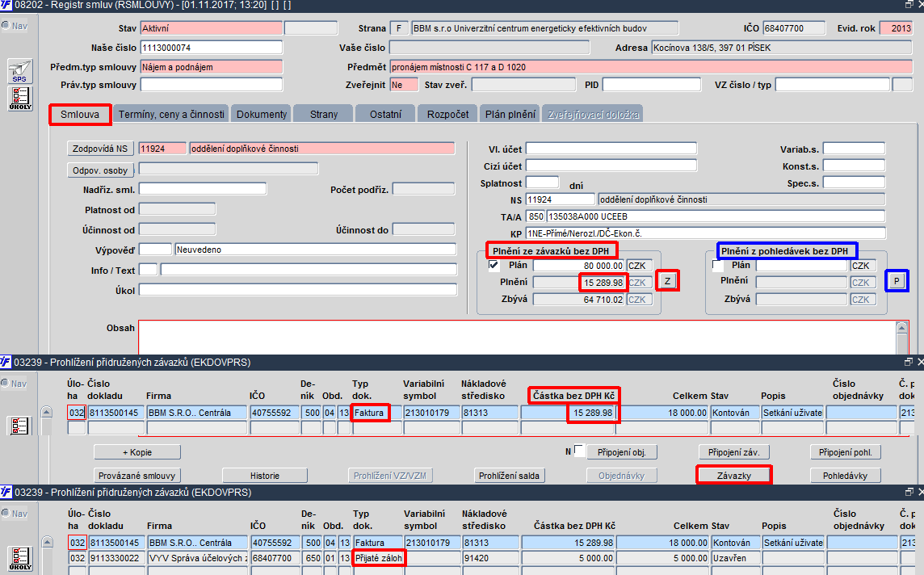This screenshot has width=924, height=575.
Task: Open Provázané smlouvy
Action: [x=136, y=476]
